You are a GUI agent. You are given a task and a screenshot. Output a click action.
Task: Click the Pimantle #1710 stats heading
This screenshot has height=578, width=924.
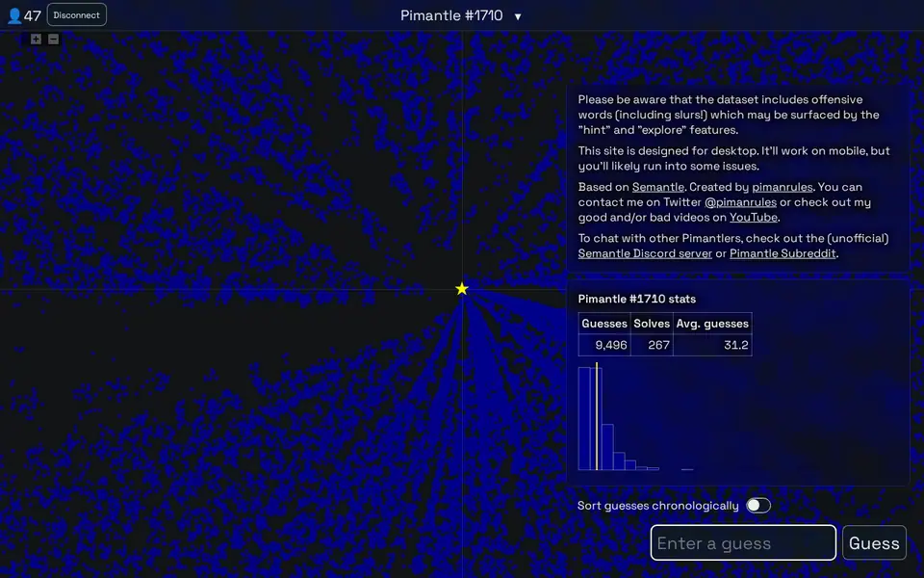click(x=636, y=299)
